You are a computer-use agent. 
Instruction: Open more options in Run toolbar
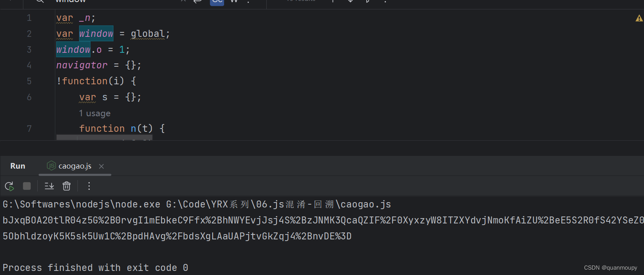pos(89,186)
